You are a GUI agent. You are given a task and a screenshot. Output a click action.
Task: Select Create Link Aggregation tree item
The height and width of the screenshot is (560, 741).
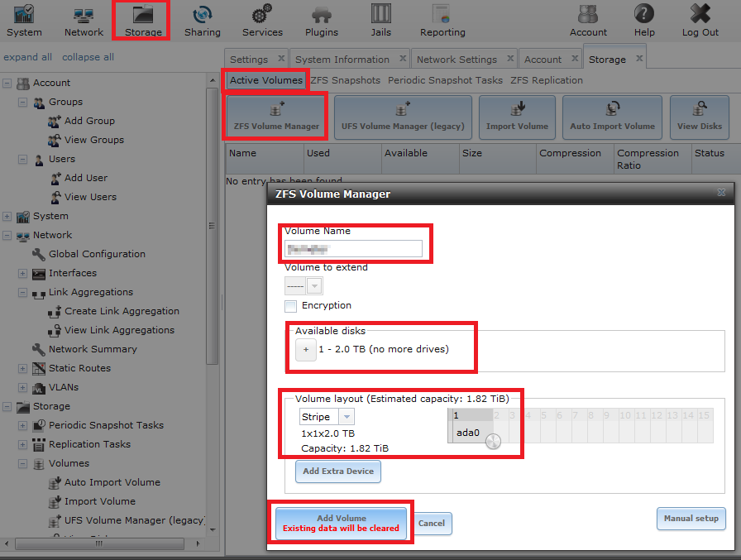point(122,311)
